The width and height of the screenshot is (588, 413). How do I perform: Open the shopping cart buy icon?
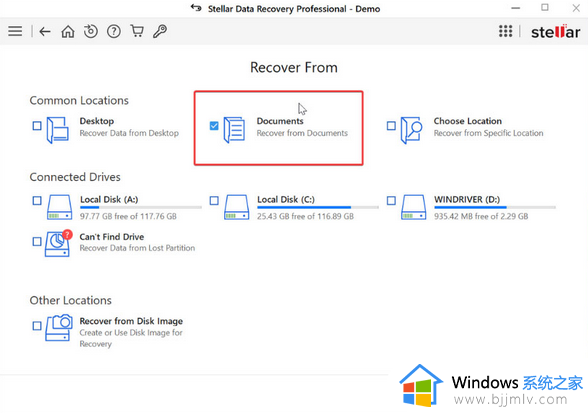(137, 31)
